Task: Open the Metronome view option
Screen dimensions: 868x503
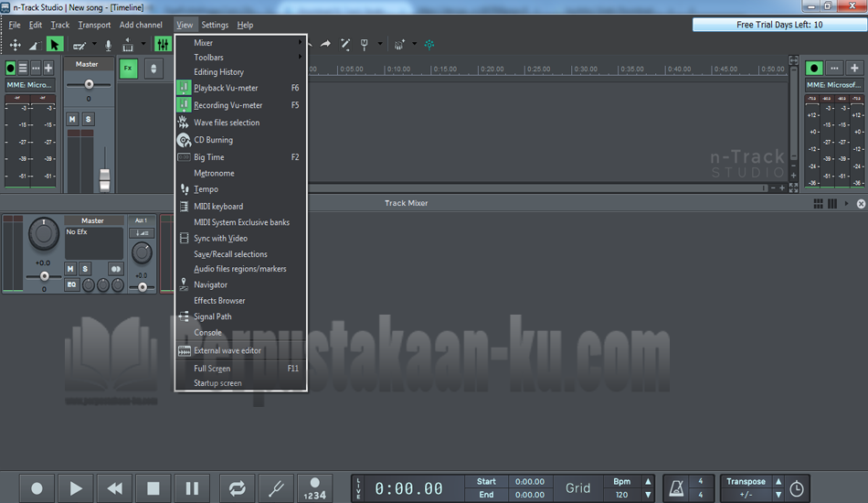Action: click(x=240, y=173)
